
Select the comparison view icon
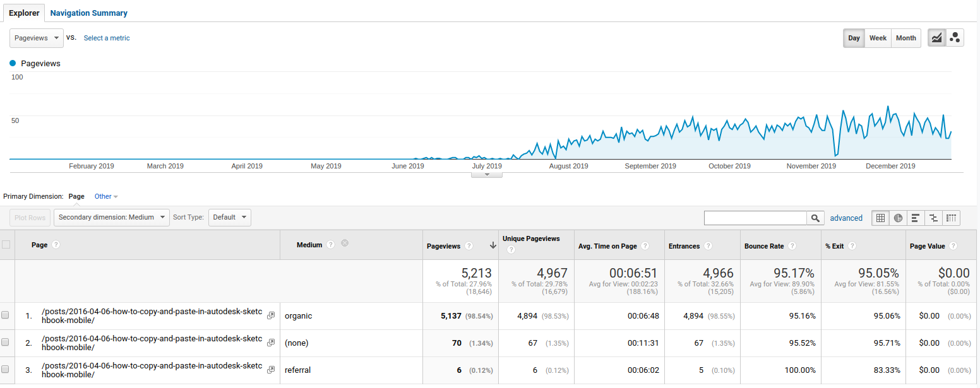[x=933, y=218]
